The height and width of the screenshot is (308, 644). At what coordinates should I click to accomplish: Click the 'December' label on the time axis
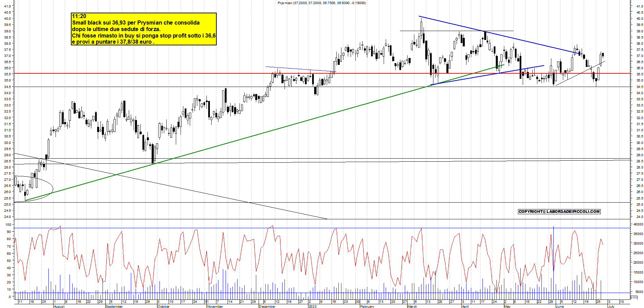(x=267, y=306)
